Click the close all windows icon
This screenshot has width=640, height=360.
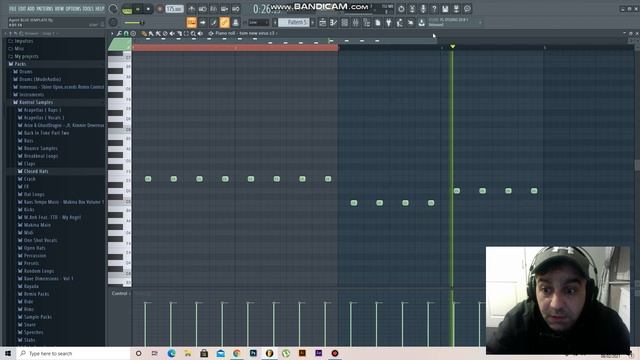(410, 23)
